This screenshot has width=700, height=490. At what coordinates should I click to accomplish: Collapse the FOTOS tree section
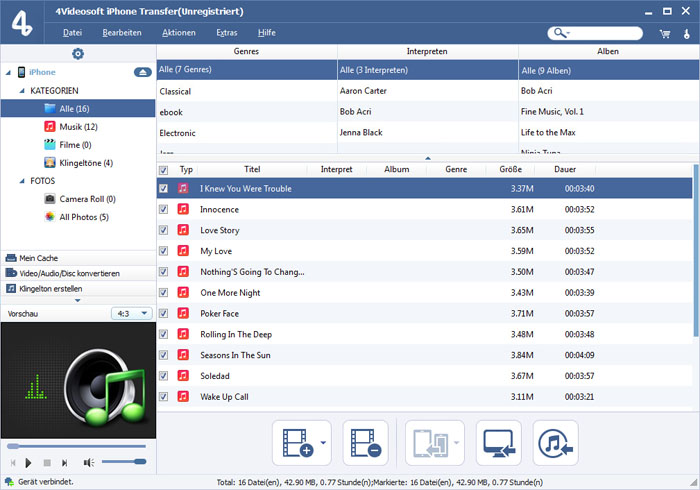tap(22, 181)
